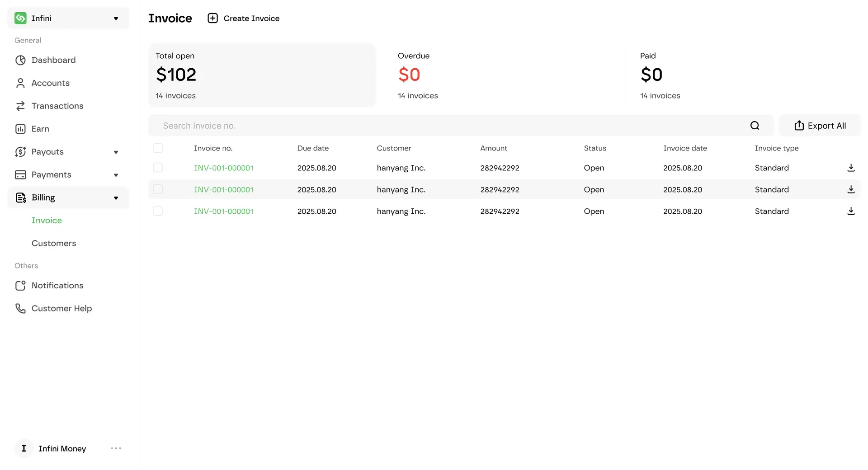This screenshot has height=470, width=868.
Task: Click the plus icon beside Create Invoice
Action: coord(212,18)
